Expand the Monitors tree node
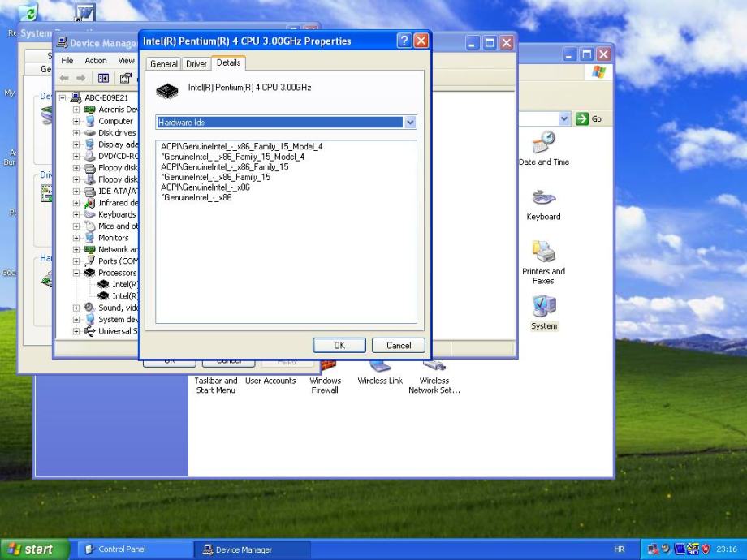The width and height of the screenshot is (747, 560). 77,239
